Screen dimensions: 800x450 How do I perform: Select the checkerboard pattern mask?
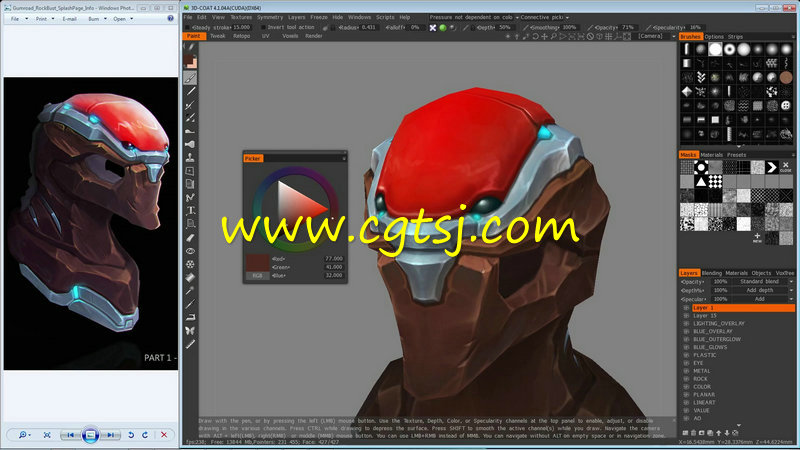click(x=715, y=181)
